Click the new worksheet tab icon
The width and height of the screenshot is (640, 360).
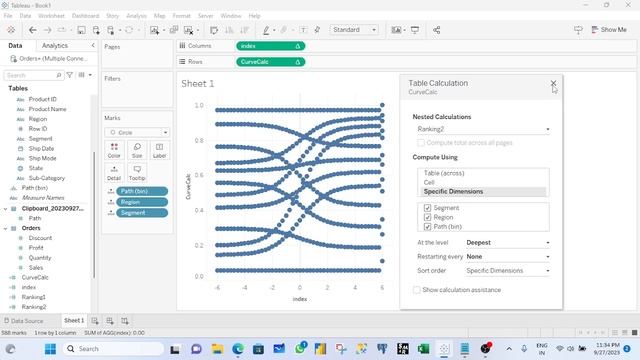[95, 321]
